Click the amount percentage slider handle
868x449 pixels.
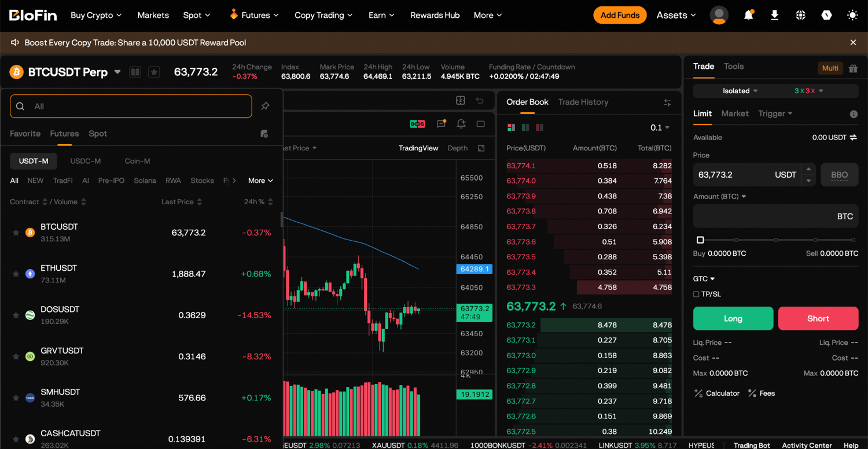(700, 240)
